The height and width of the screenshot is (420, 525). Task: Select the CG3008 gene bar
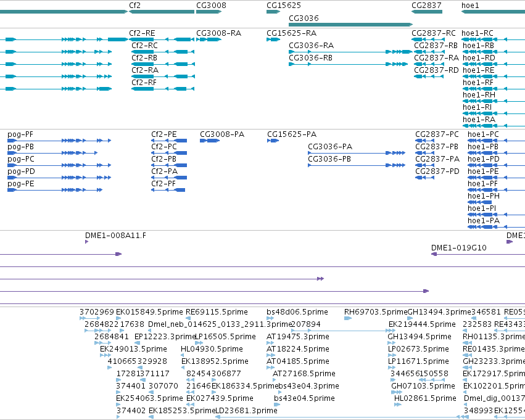(x=209, y=12)
